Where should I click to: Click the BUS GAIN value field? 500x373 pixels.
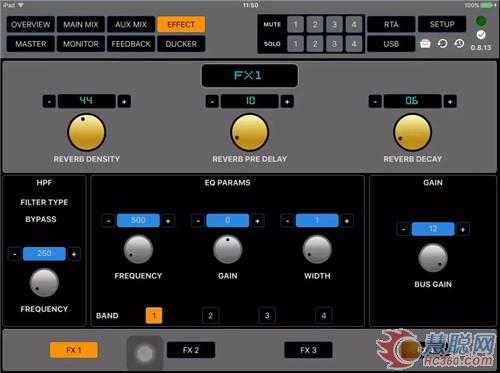[433, 229]
